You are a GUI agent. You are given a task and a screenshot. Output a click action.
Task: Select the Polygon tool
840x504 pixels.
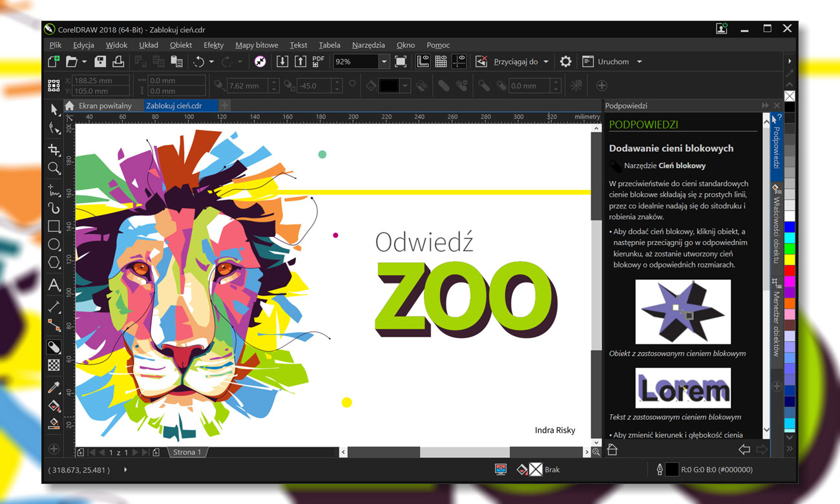54,264
